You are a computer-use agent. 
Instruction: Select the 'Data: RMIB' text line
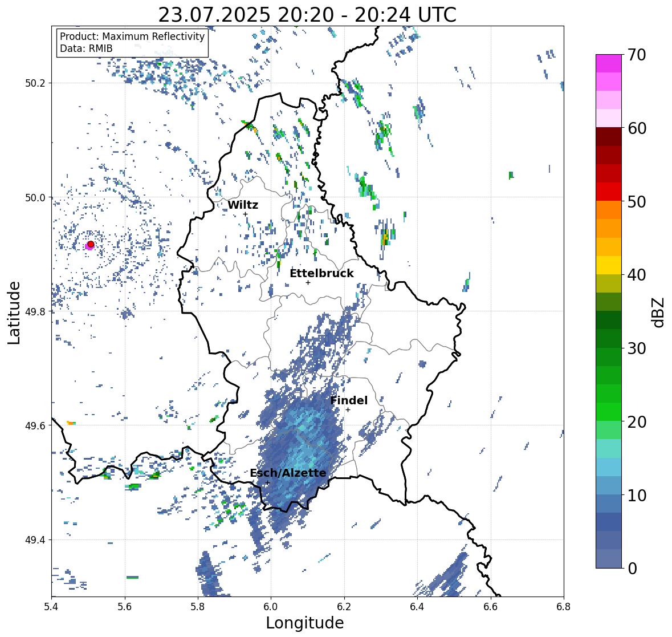[86, 48]
